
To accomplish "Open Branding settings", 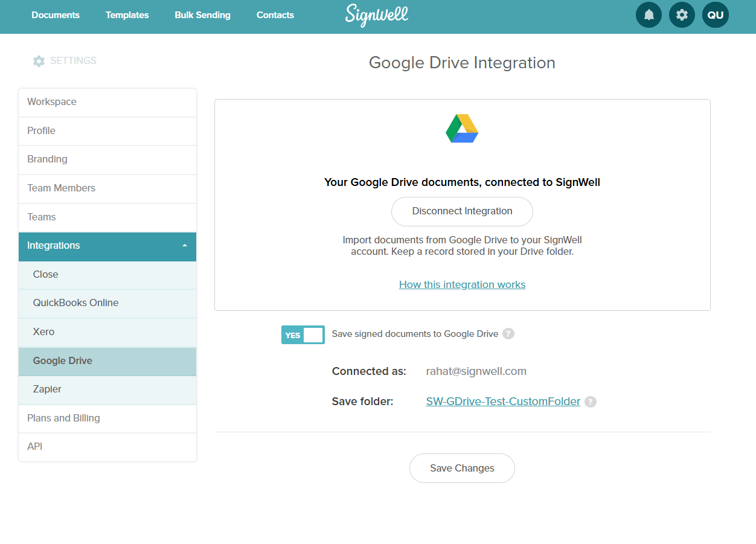I will [107, 159].
